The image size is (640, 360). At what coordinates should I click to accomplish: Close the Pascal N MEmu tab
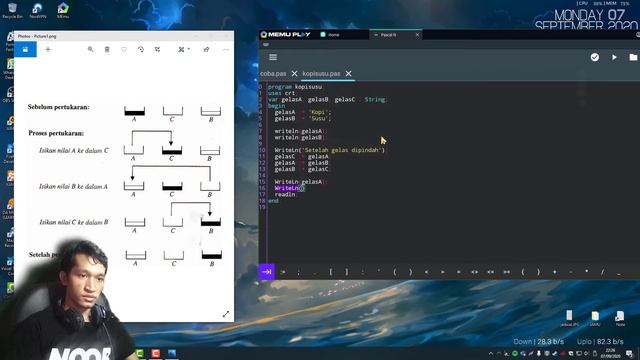click(x=417, y=35)
